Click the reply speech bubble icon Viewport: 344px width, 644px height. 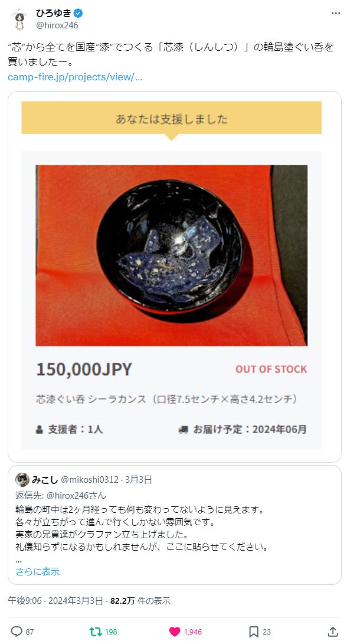coord(16,631)
